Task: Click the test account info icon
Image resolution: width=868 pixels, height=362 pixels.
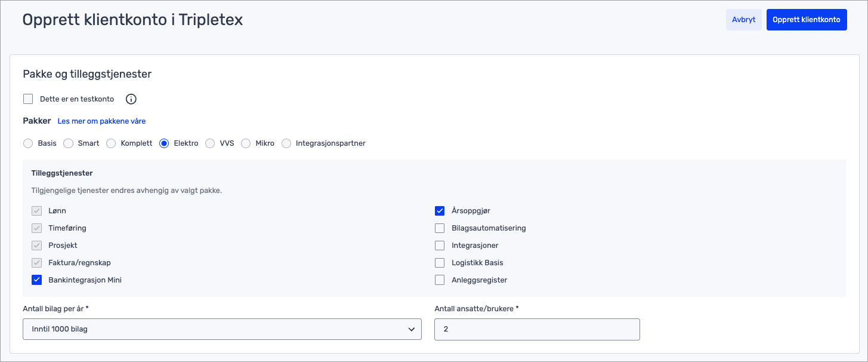Action: (x=131, y=99)
